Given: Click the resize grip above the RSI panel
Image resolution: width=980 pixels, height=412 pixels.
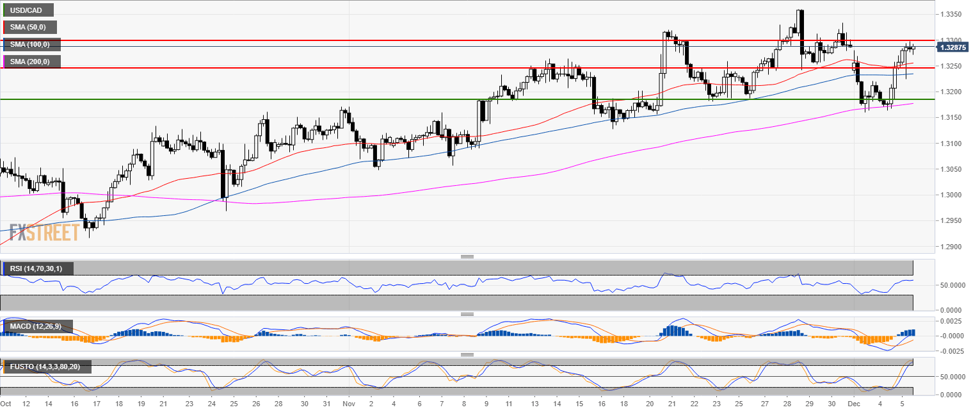Looking at the screenshot, I should pos(467,256).
